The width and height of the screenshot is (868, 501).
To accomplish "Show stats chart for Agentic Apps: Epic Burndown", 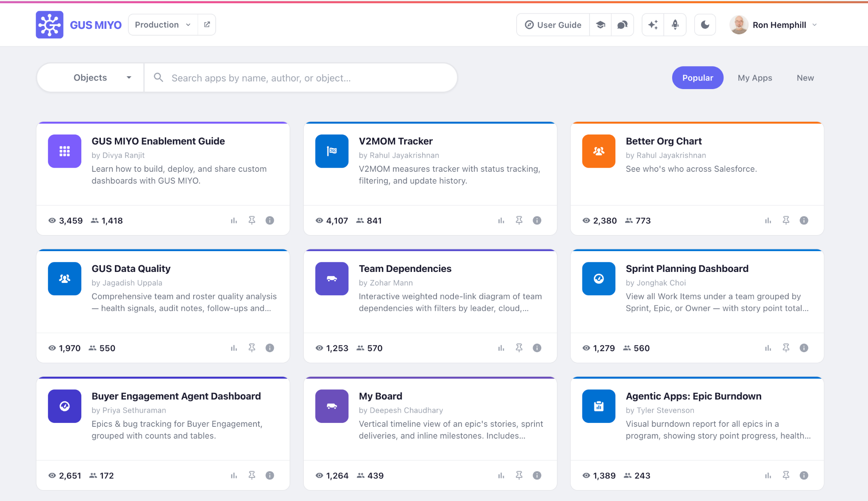I will (768, 475).
